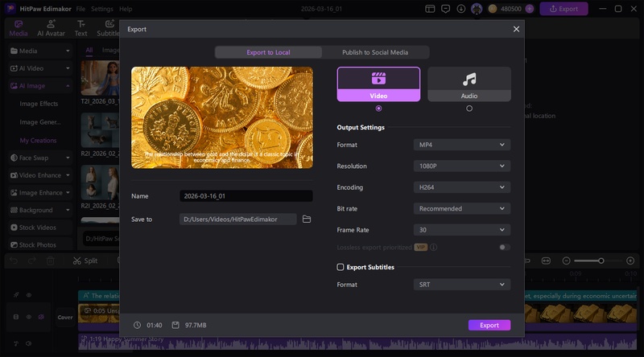Image resolution: width=644 pixels, height=357 pixels.
Task: Open the subtitle Format SRT dropdown
Action: (x=461, y=285)
